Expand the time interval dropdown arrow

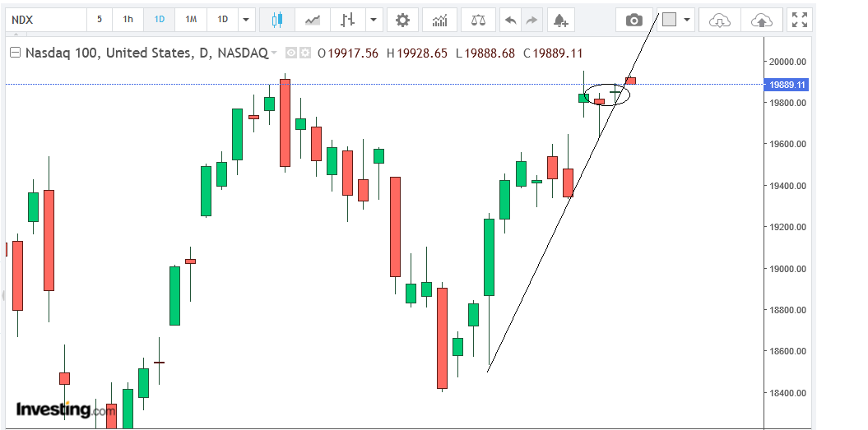(x=245, y=19)
